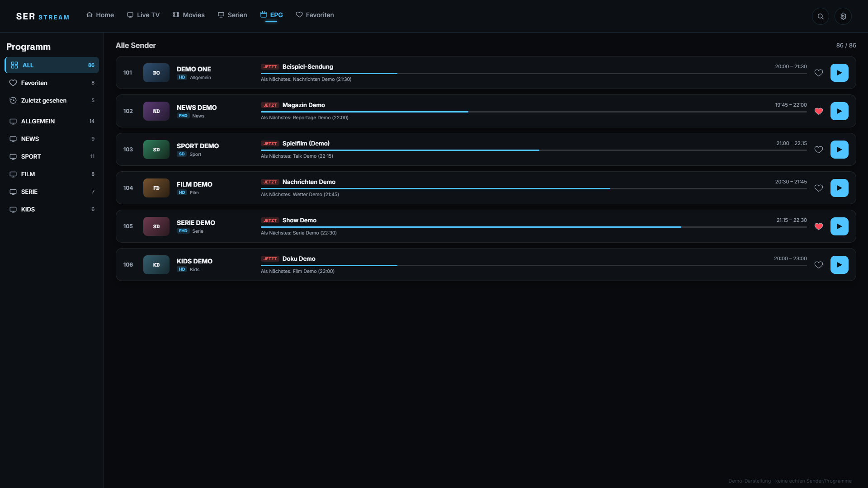Open settings gear icon

(843, 16)
